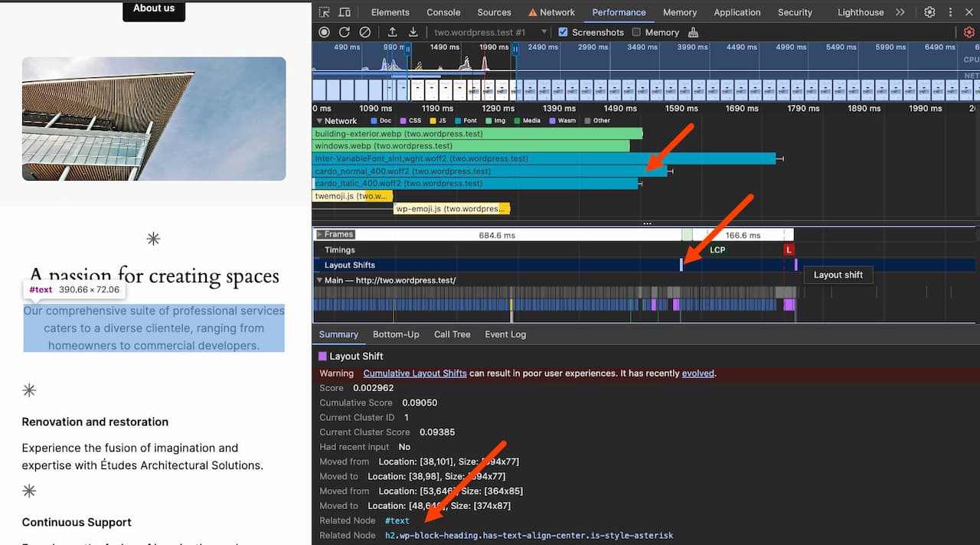Select the building-exterior.webp network request

(x=478, y=133)
